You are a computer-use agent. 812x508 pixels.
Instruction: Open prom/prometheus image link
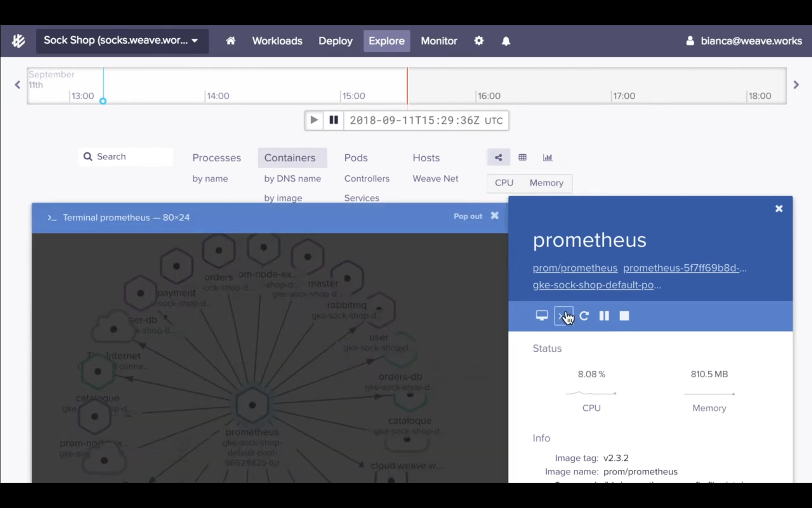(x=575, y=268)
